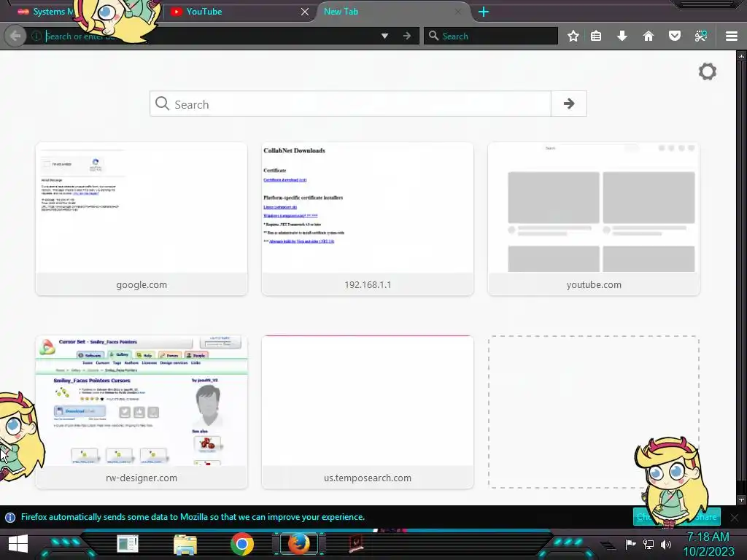Image resolution: width=747 pixels, height=560 pixels.
Task: Open 192.168.1.1 tile
Action: click(x=368, y=219)
